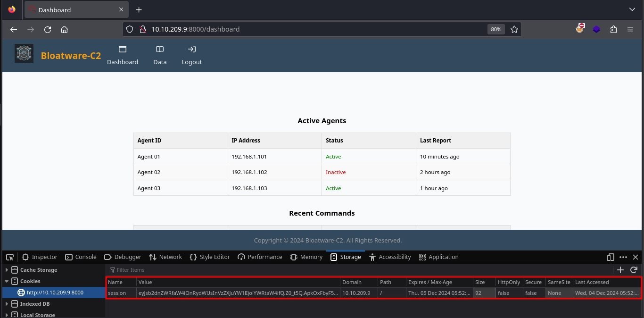The image size is (644, 318).
Task: Expand the Cache Storage tree node
Action: point(7,270)
